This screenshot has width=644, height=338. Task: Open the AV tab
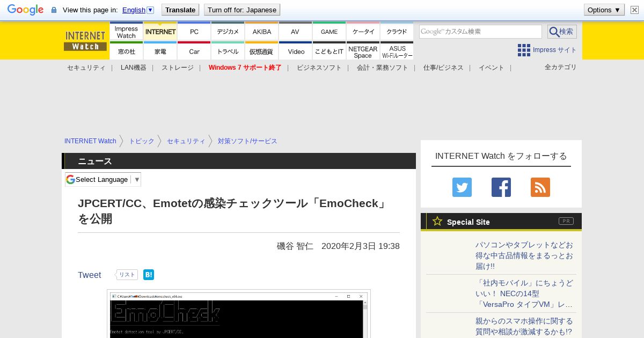(x=295, y=32)
